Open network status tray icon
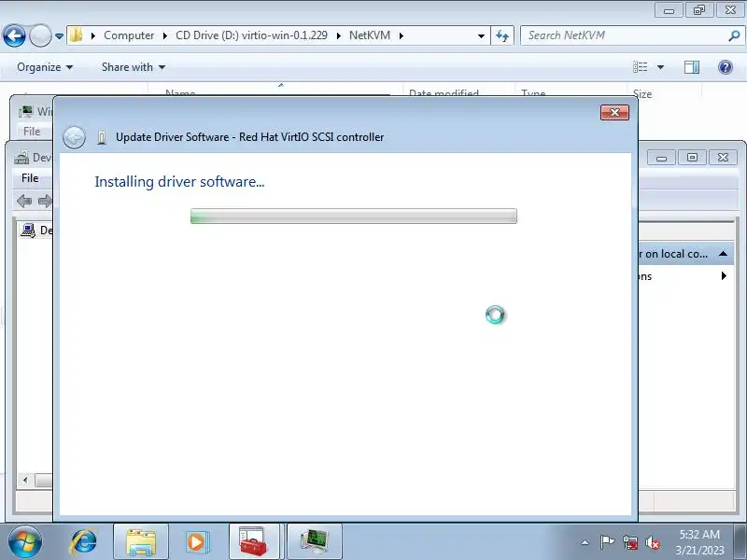Screen dimensions: 747x560 click(x=630, y=542)
